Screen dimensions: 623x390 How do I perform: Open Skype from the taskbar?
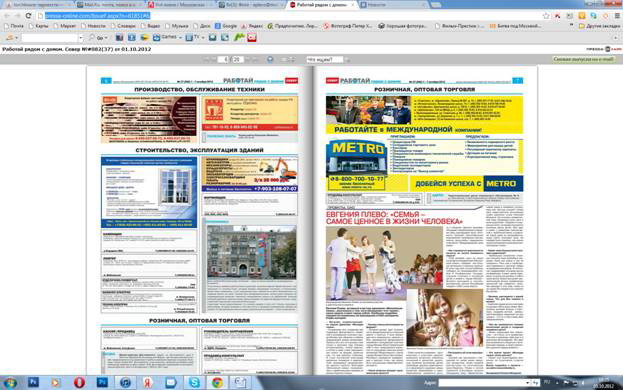tap(194, 382)
